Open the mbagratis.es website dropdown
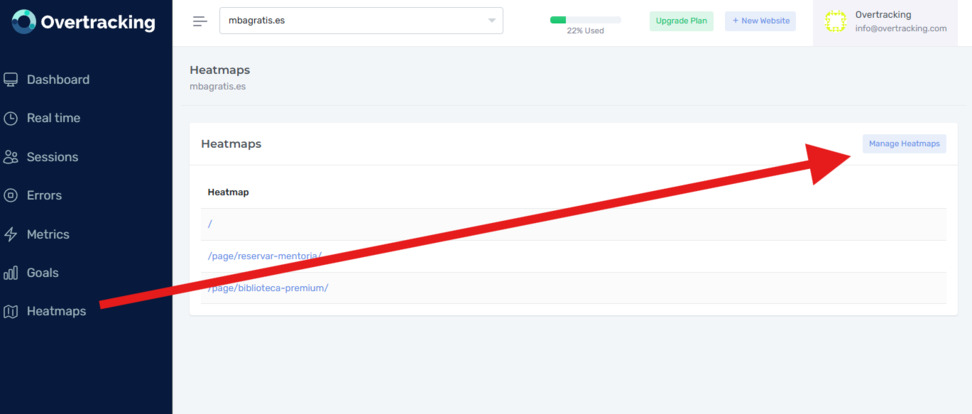 (x=361, y=20)
